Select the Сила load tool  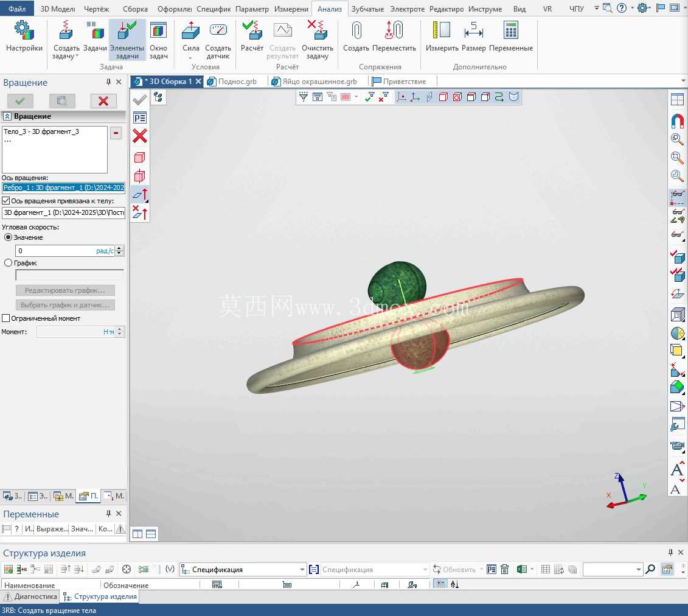[x=191, y=30]
